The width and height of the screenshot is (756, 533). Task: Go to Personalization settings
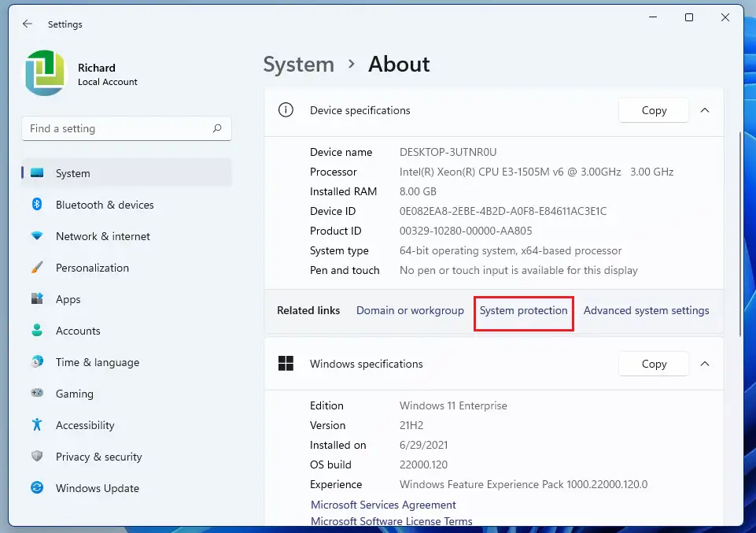coord(127,268)
